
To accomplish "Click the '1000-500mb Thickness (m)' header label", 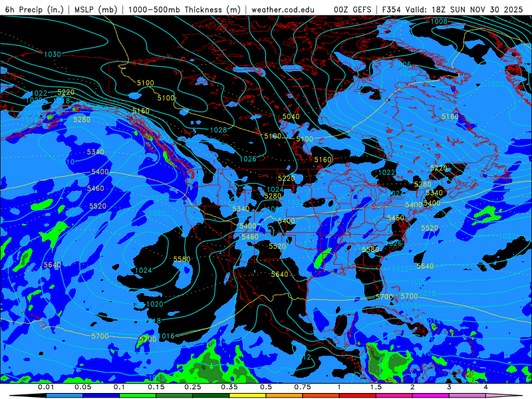I will pos(184,9).
